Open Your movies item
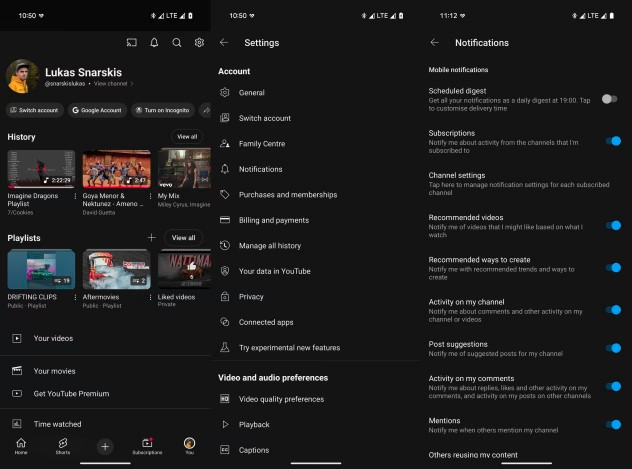 (x=105, y=371)
